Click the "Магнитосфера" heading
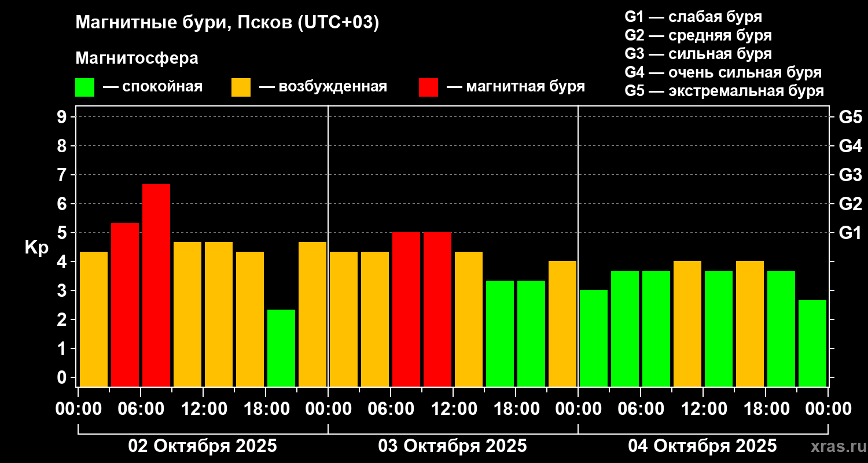The height and width of the screenshot is (463, 868). 137,58
